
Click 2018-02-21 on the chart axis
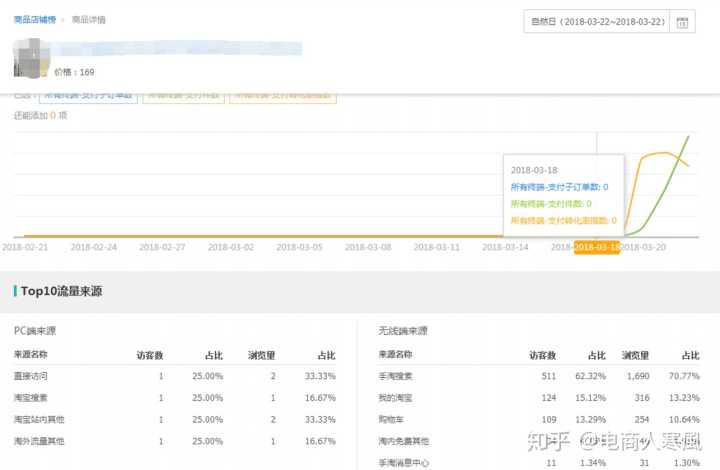[25, 246]
